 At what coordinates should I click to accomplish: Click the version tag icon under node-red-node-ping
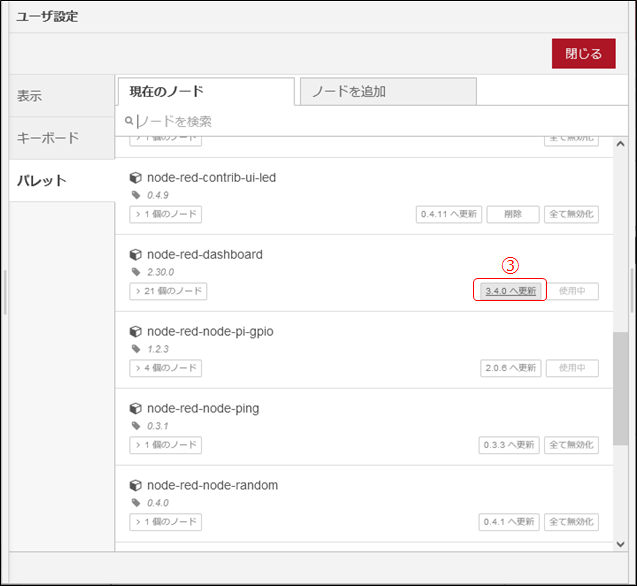pyautogui.click(x=136, y=426)
